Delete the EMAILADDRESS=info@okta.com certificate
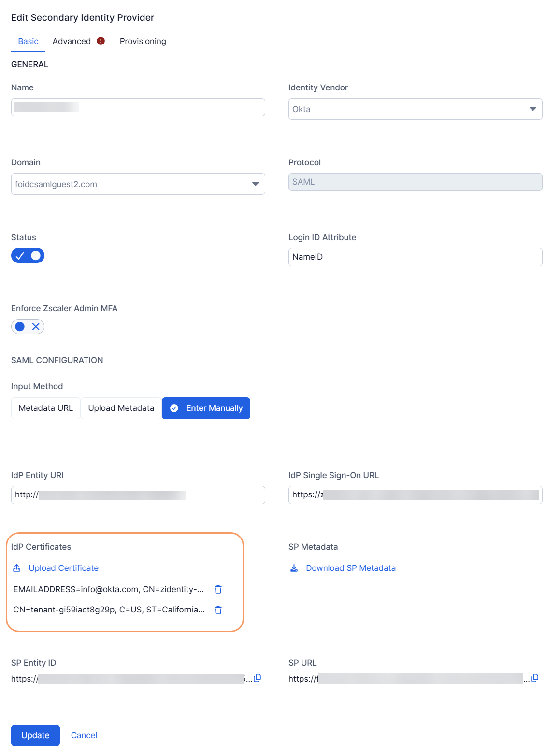546x756 pixels. (x=218, y=589)
